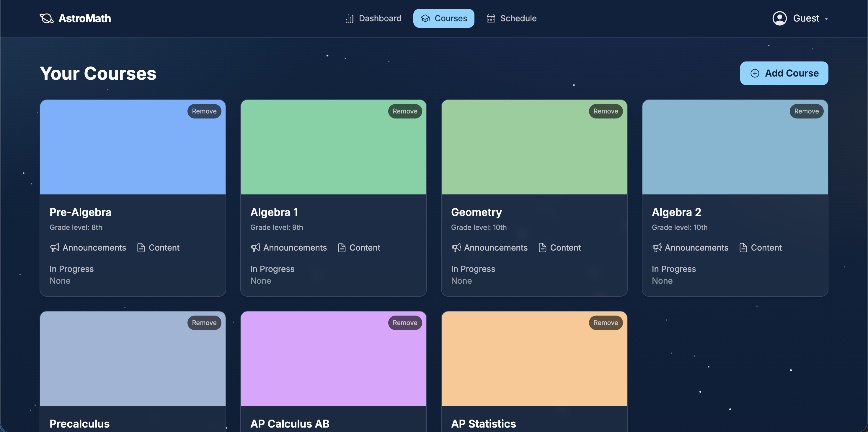Switch to the Courses tab
Image resolution: width=868 pixels, height=432 pixels.
[444, 18]
